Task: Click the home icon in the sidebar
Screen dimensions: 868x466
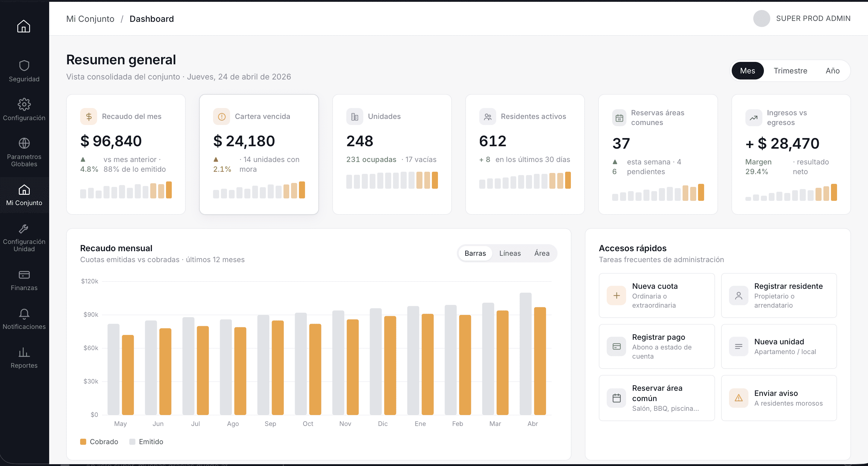Action: (24, 26)
